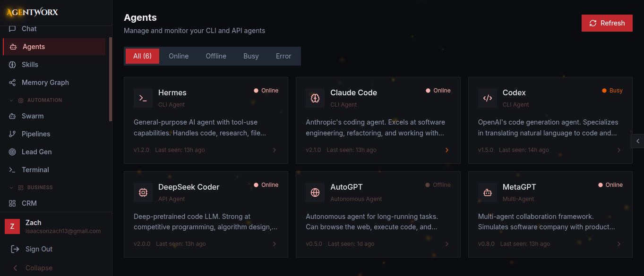Filter agents by Offline
Image resolution: width=644 pixels, height=276 pixels.
point(216,56)
